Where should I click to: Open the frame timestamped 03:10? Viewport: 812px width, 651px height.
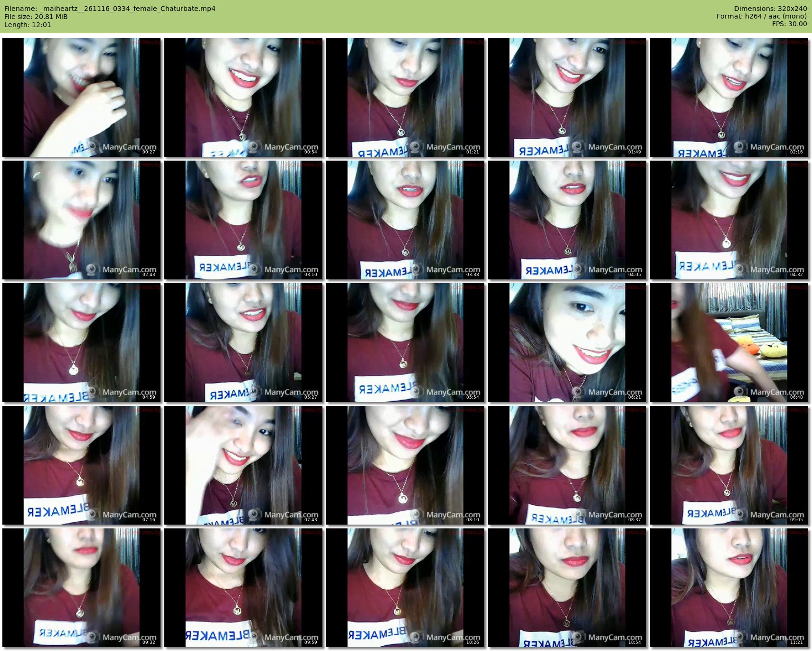(244, 220)
